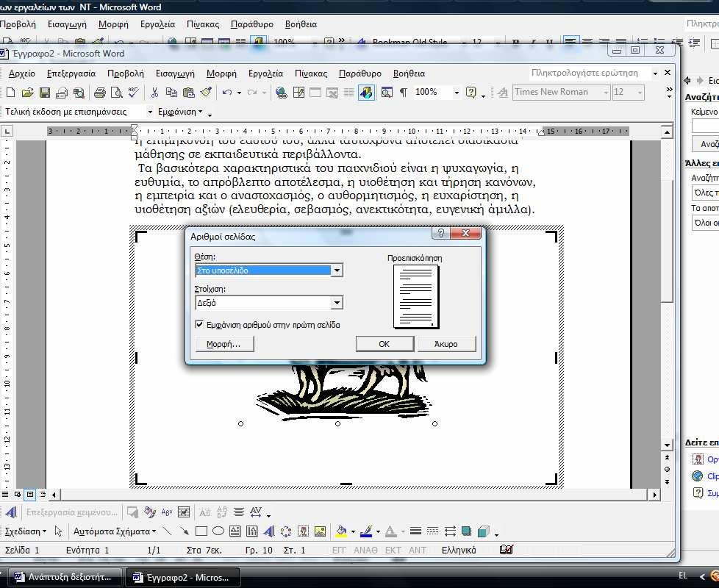Image resolution: width=719 pixels, height=588 pixels.
Task: Click OK in the page numbers dialog
Action: pyautogui.click(x=384, y=344)
